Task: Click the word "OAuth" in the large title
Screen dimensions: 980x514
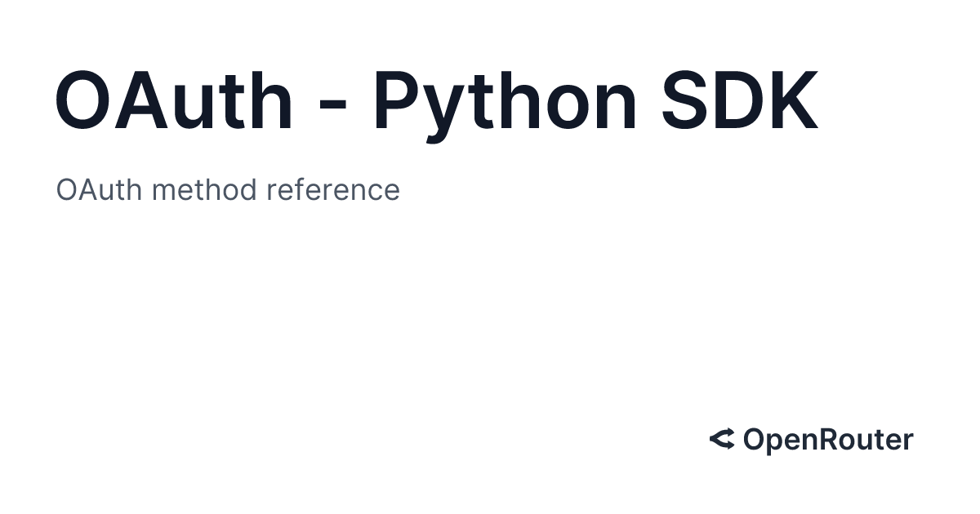Action: click(x=173, y=102)
